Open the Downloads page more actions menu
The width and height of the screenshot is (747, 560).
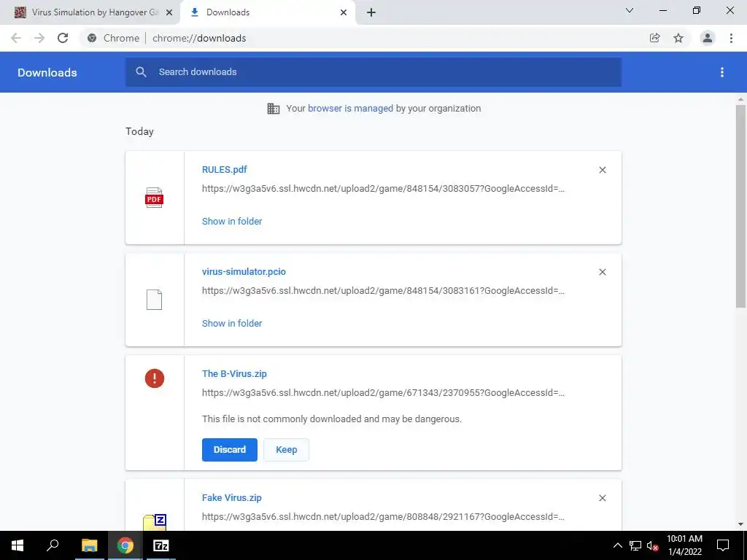pyautogui.click(x=721, y=72)
